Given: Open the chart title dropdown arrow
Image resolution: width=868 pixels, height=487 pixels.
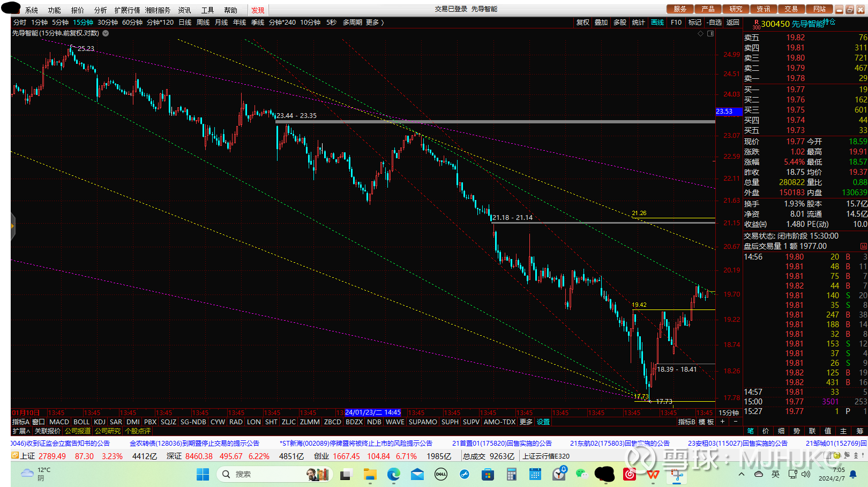Looking at the screenshot, I should (x=106, y=33).
